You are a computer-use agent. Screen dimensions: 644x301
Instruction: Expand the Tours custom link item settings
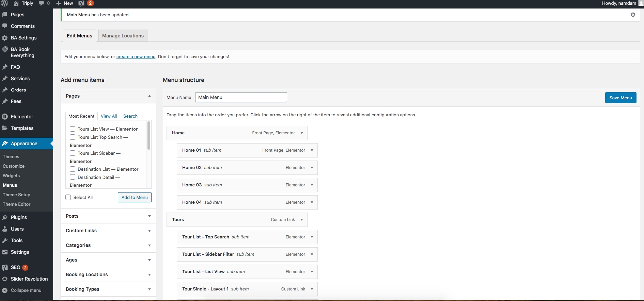[x=301, y=220]
